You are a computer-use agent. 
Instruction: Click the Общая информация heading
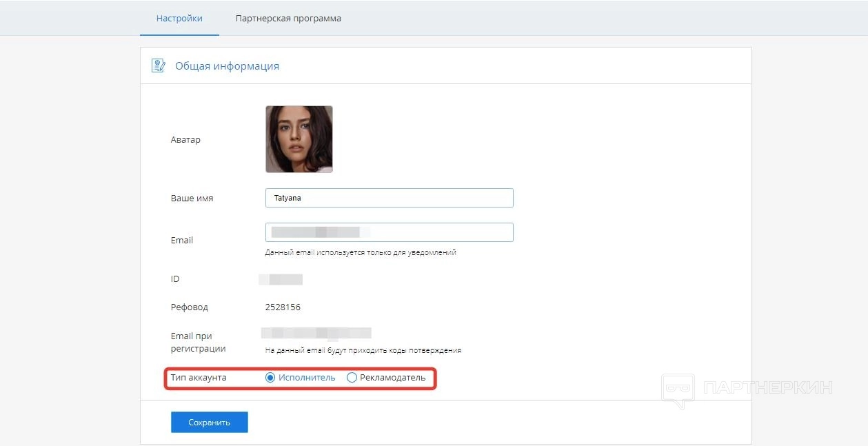(227, 66)
